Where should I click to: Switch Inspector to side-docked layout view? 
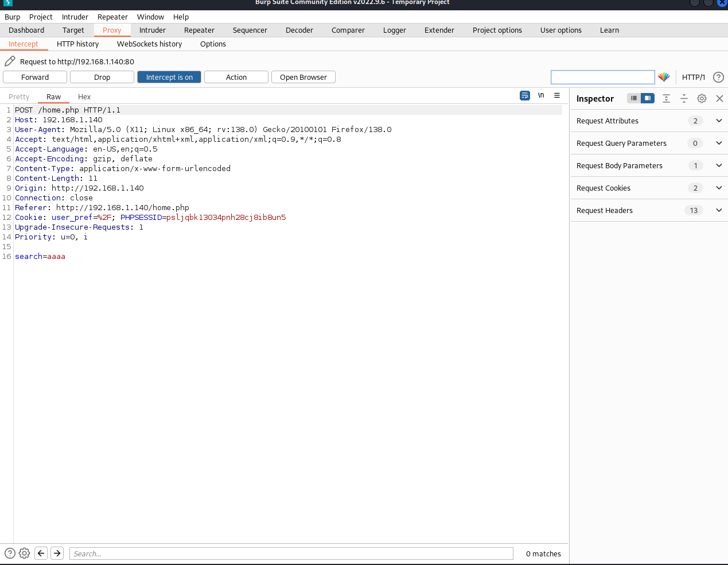[647, 98]
